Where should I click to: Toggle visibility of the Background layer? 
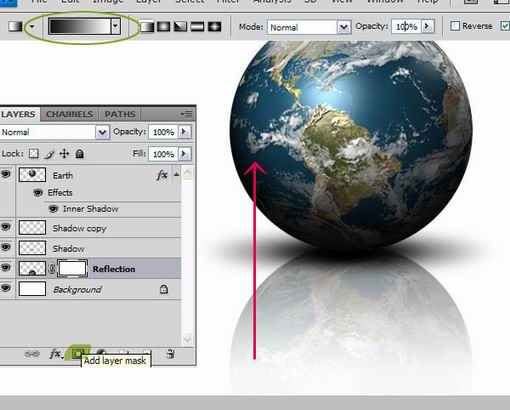pyautogui.click(x=6, y=288)
